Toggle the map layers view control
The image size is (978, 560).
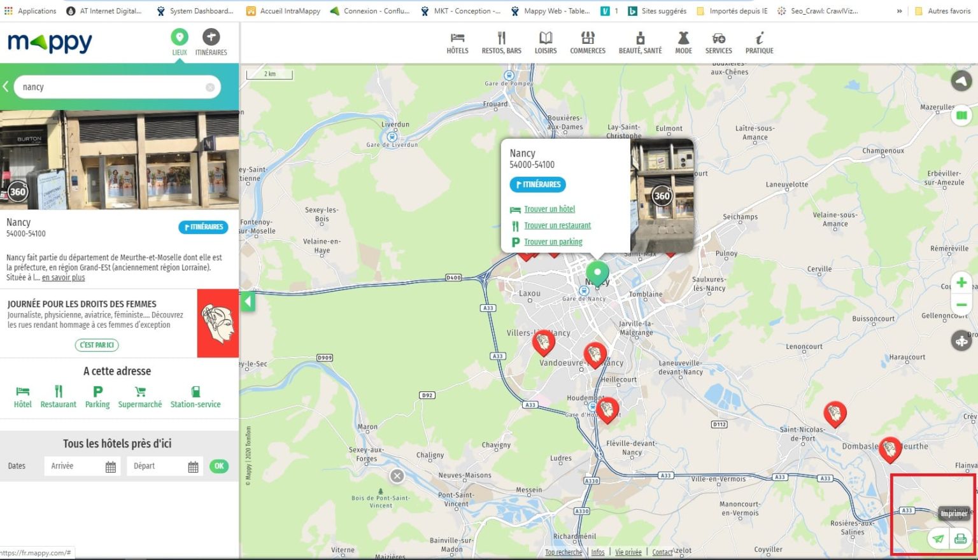point(961,115)
